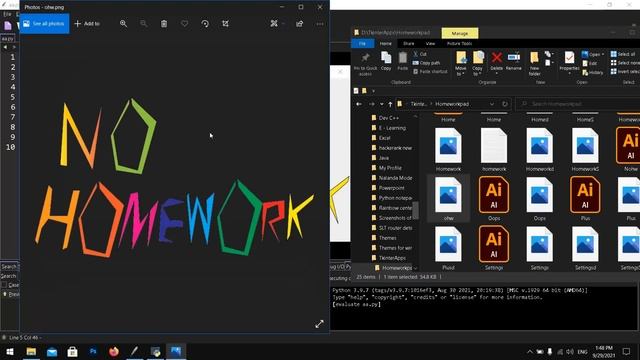Switch to the Share ribbon tab

tap(409, 43)
